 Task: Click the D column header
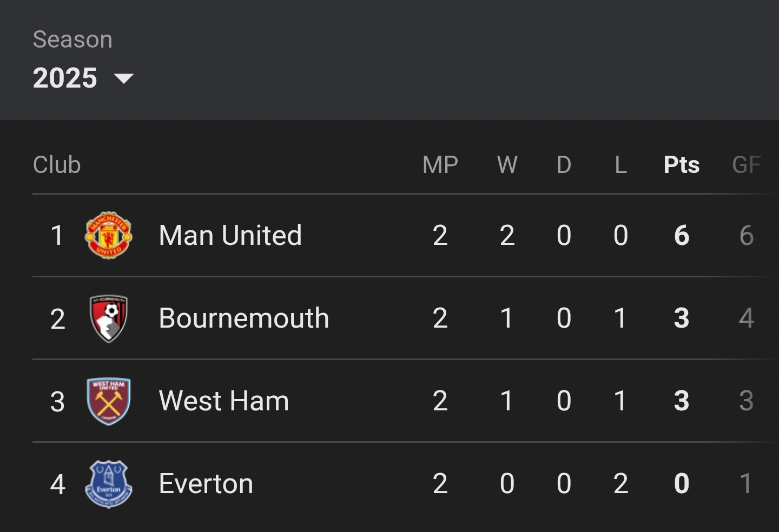[x=564, y=165]
